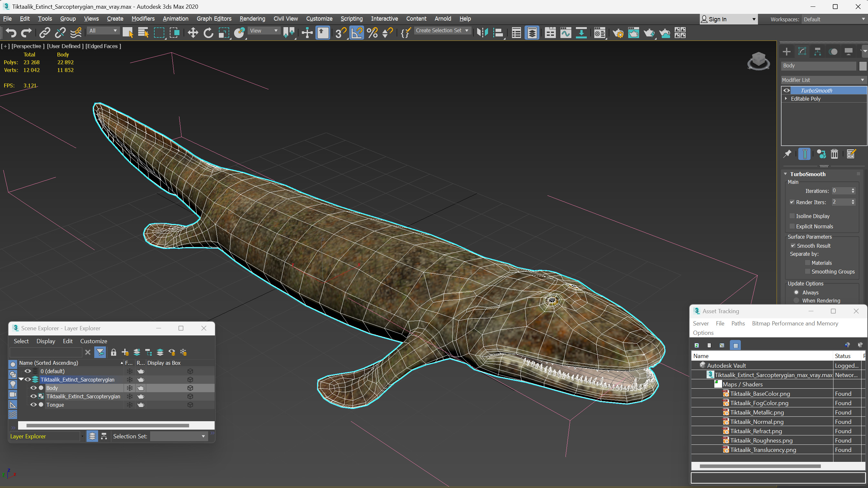This screenshot has width=868, height=488.
Task: Click the Mirror tool icon
Action: click(483, 33)
